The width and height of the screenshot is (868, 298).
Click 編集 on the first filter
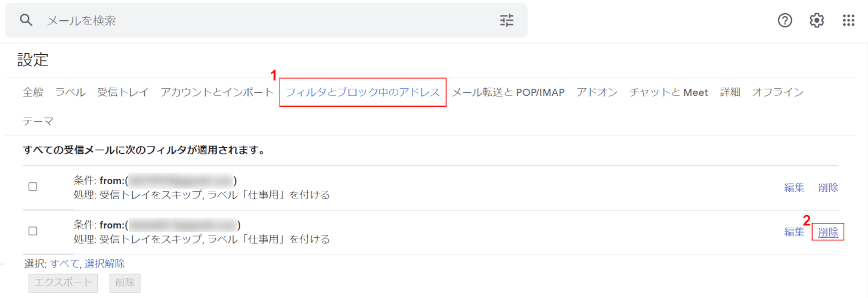tap(794, 187)
